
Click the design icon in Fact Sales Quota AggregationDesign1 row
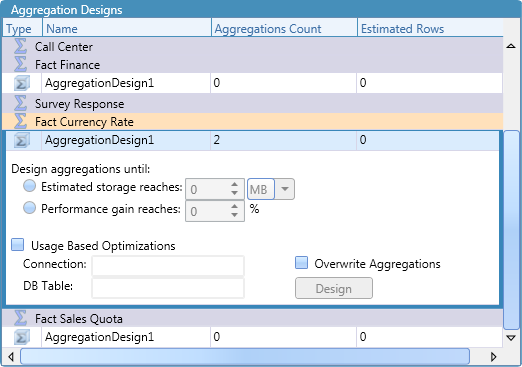(22, 337)
